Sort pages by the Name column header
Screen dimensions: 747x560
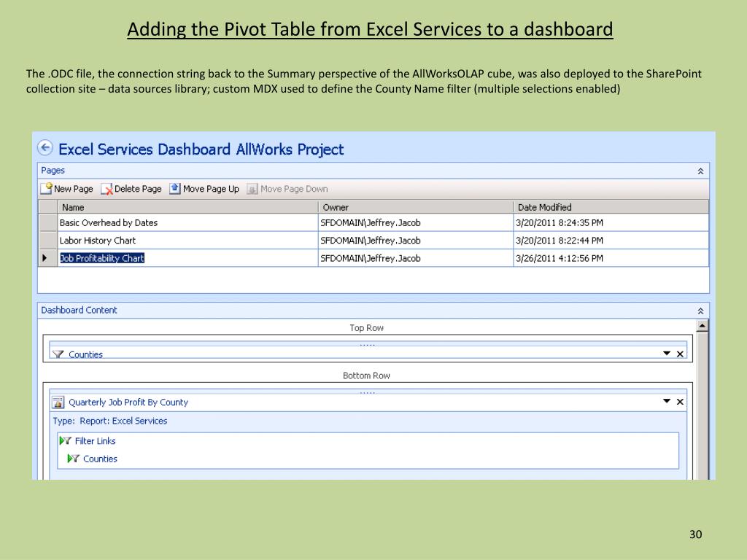point(187,207)
